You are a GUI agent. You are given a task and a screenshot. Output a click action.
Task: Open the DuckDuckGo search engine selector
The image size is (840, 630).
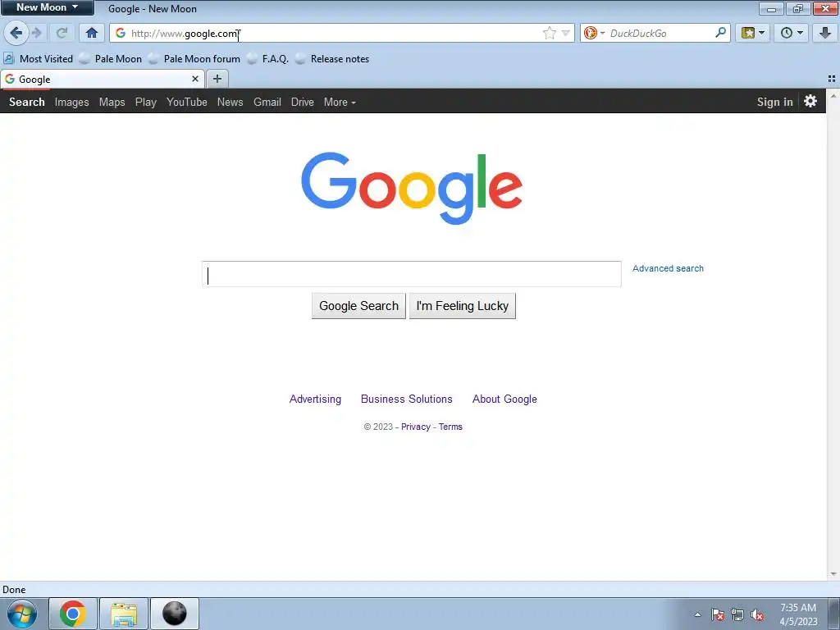[594, 33]
